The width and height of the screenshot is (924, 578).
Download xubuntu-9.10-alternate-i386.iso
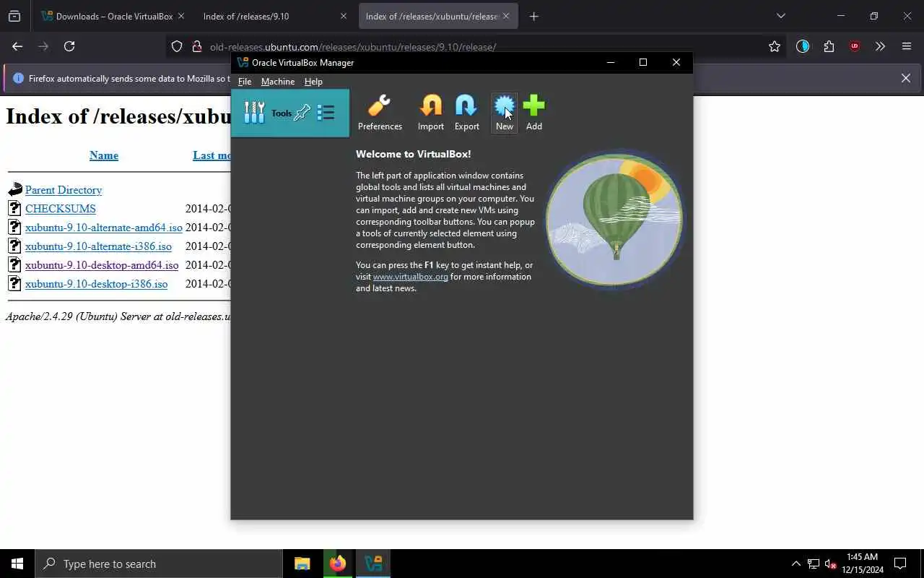[x=98, y=246]
